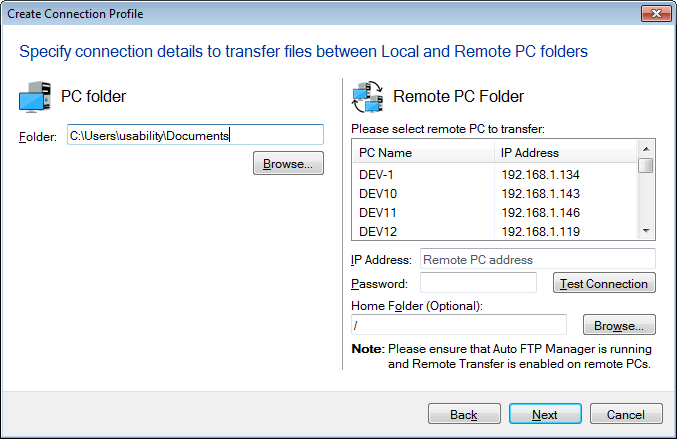
Task: Click the PC list scrollbar up arrow
Action: [x=646, y=149]
